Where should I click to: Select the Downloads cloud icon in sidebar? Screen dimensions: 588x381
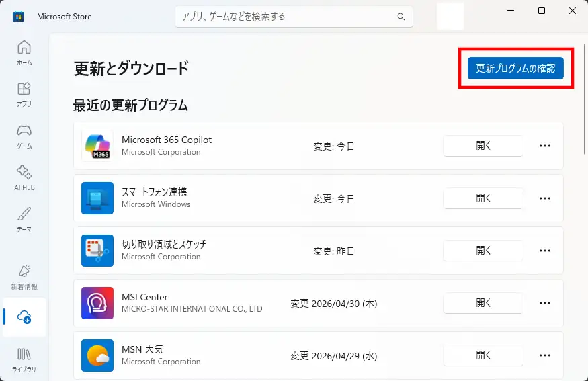pyautogui.click(x=24, y=317)
